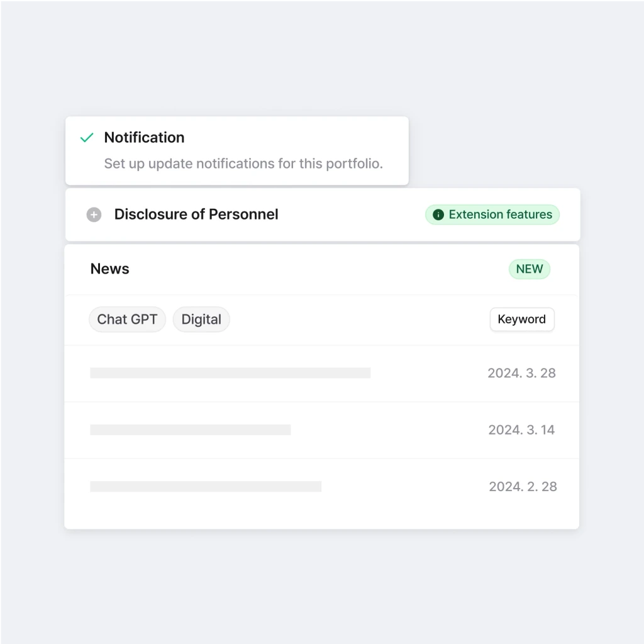Click the NEW badge in the News header
The image size is (644, 644).
[530, 269]
